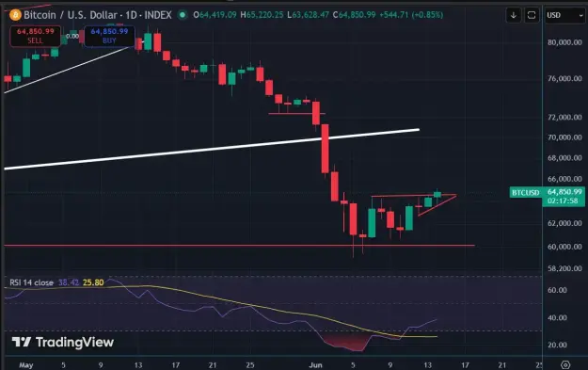Click the 20.00 RSI axis label
This screenshot has width=588, height=370.
click(x=557, y=345)
